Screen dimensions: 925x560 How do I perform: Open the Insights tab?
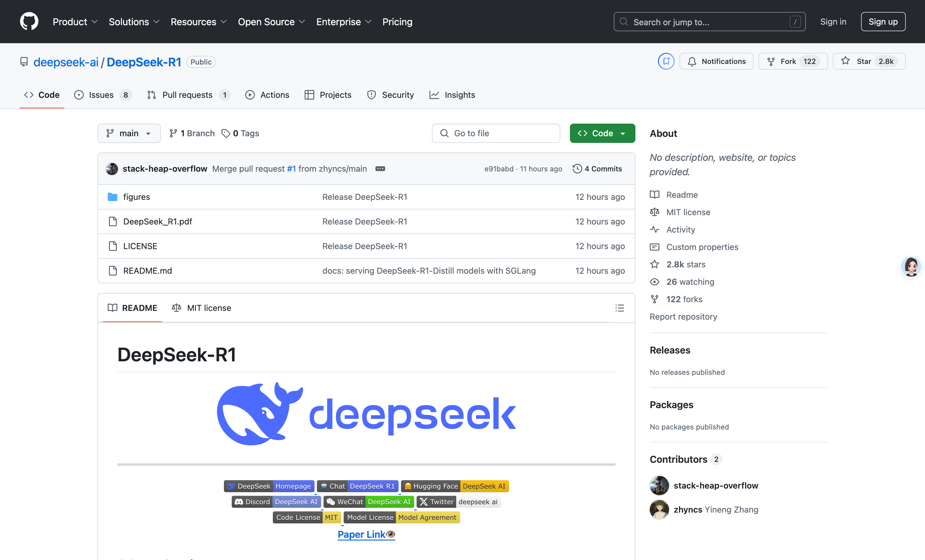click(452, 95)
